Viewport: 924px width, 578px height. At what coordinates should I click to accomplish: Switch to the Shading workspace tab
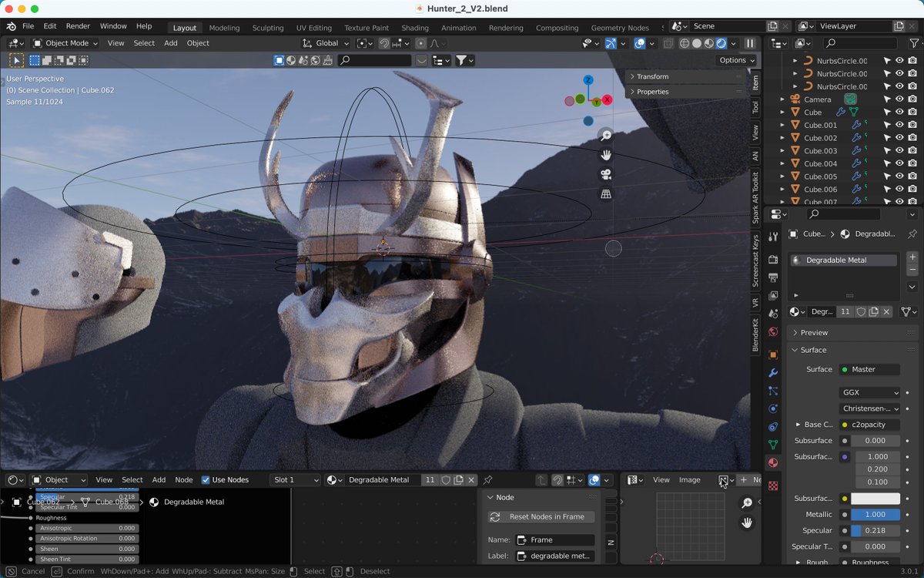click(415, 28)
